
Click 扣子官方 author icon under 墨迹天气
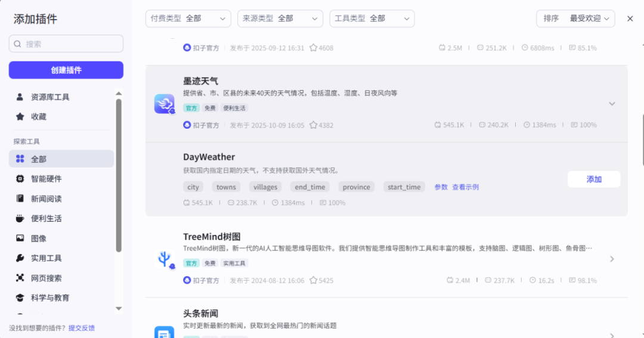(x=187, y=125)
